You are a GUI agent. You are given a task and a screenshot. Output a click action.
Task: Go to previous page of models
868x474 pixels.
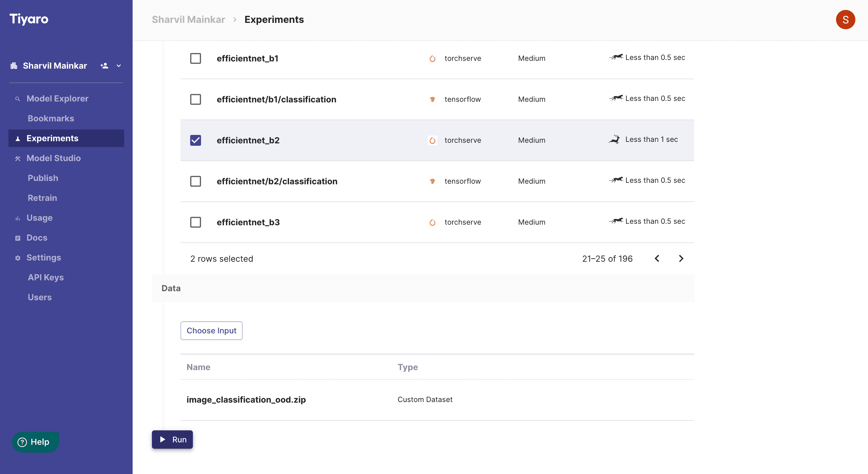[x=657, y=259]
